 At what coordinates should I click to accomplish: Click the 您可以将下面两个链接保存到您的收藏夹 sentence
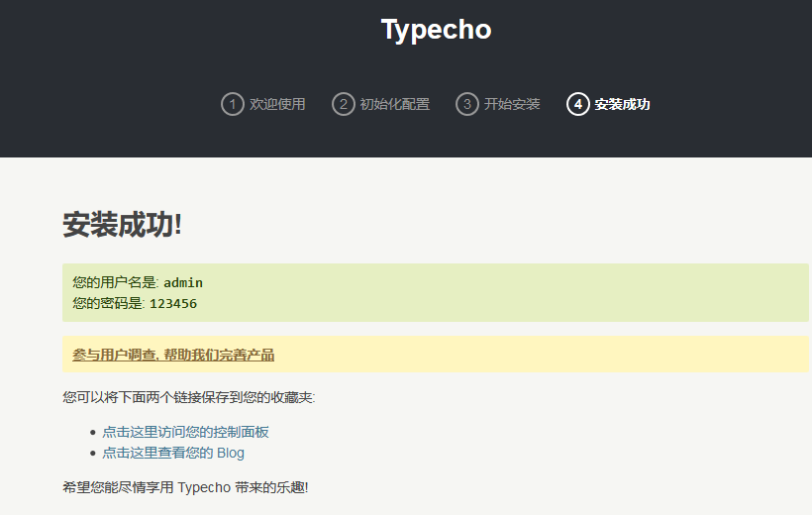pos(189,397)
